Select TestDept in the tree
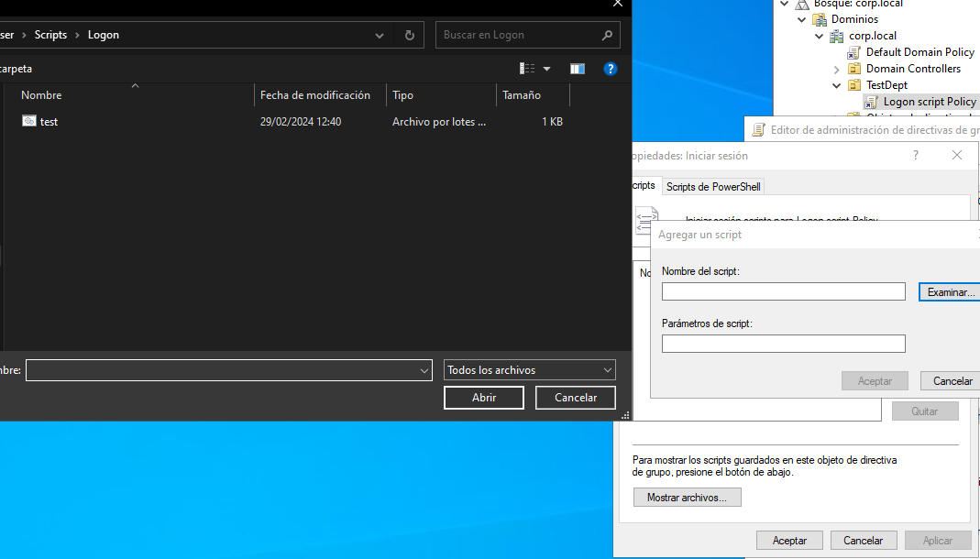This screenshot has height=559, width=980. point(886,85)
